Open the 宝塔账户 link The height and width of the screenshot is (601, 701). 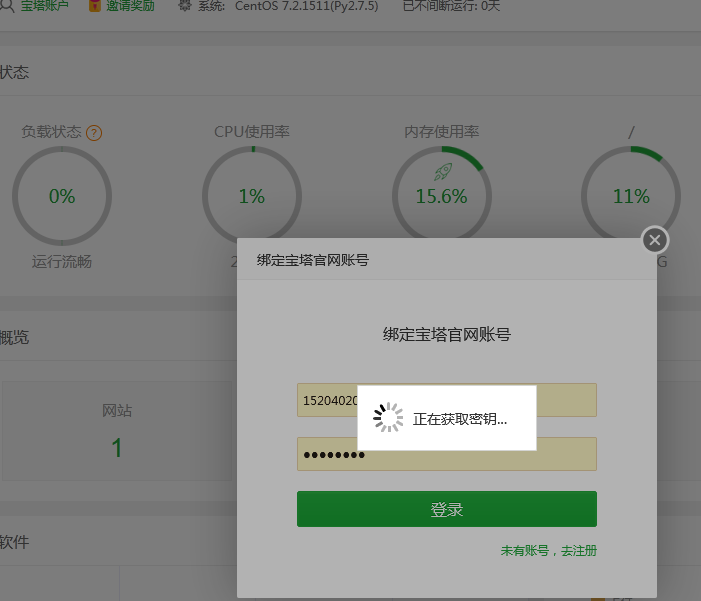(45, 6)
